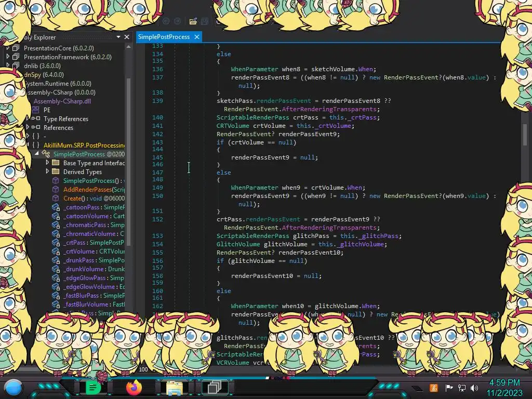
Task: Click the Base Type and Interfaces folder icon
Action: [x=56, y=163]
